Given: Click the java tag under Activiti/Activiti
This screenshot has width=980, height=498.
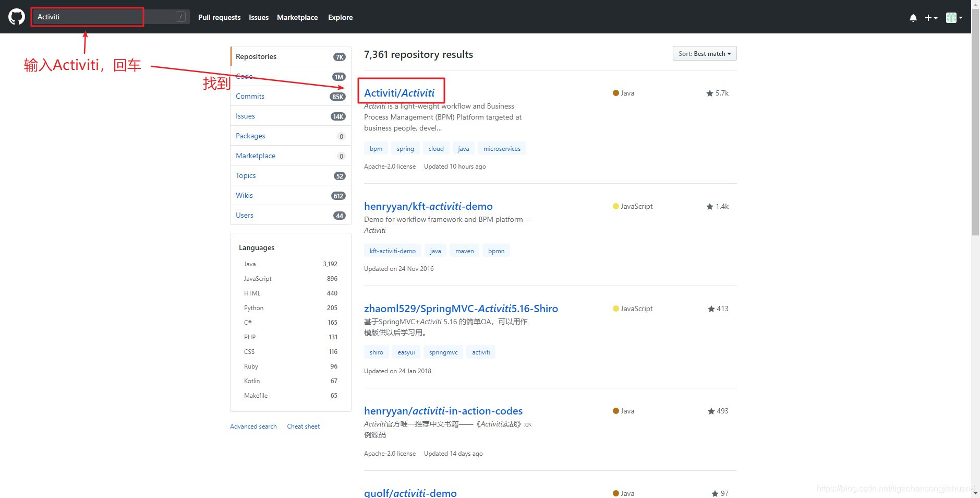Looking at the screenshot, I should pyautogui.click(x=463, y=149).
